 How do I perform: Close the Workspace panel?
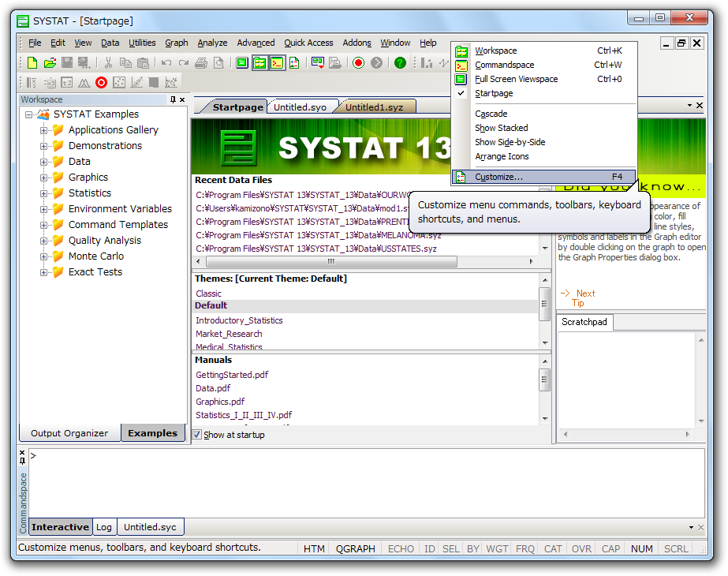point(182,99)
